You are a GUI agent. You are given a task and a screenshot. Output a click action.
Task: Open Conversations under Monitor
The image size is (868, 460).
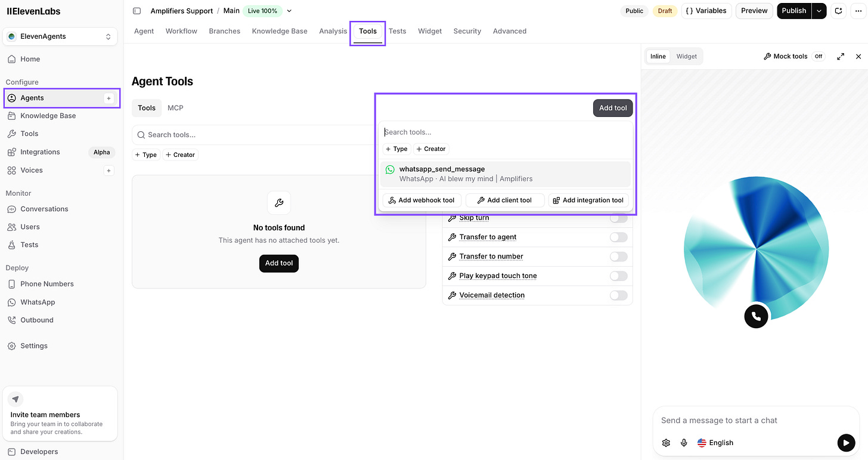[x=44, y=209]
